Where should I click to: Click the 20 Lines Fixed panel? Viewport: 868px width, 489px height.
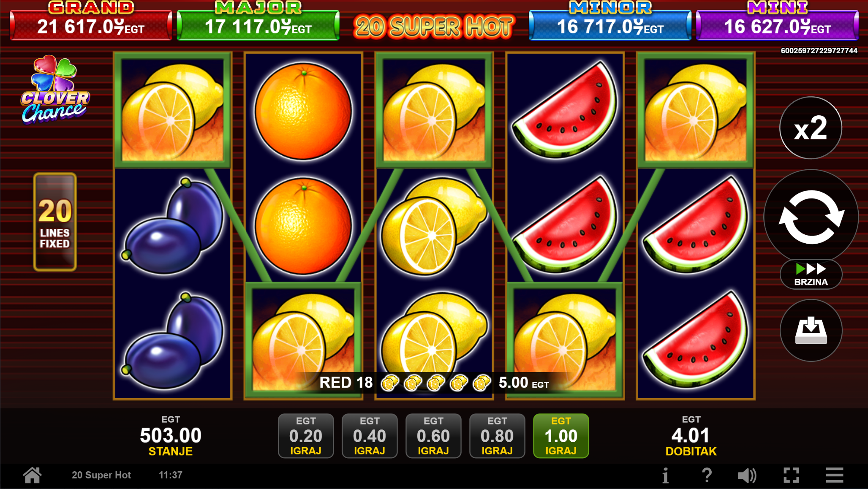click(55, 222)
